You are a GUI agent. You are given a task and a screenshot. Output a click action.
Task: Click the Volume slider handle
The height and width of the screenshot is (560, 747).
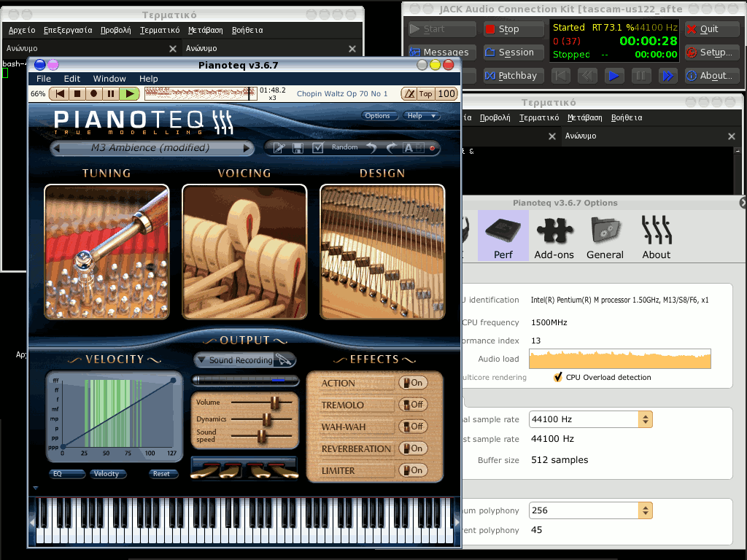pyautogui.click(x=275, y=402)
